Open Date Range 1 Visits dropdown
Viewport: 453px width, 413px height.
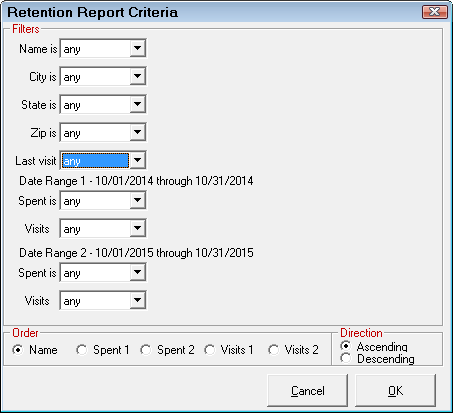click(137, 228)
